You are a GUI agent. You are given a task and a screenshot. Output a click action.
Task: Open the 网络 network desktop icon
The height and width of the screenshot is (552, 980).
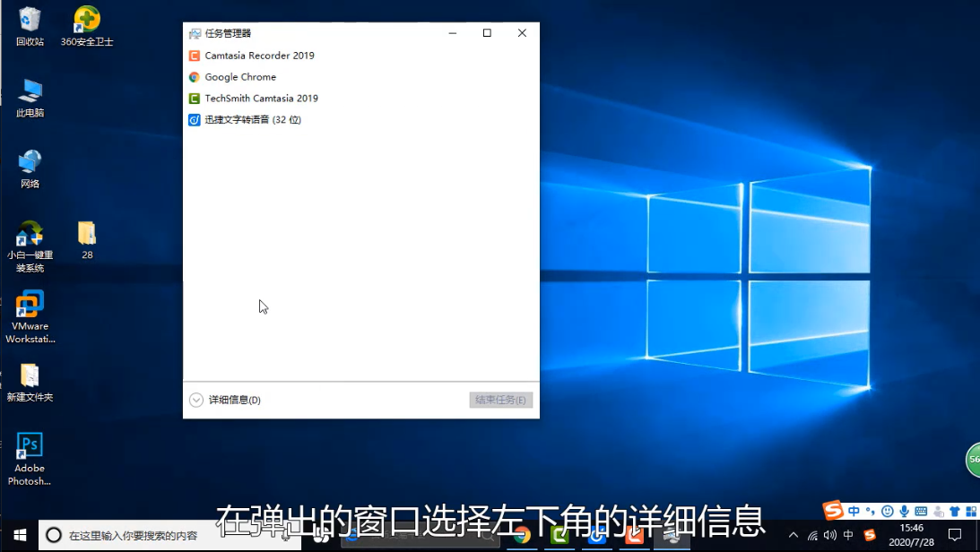pyautogui.click(x=30, y=168)
